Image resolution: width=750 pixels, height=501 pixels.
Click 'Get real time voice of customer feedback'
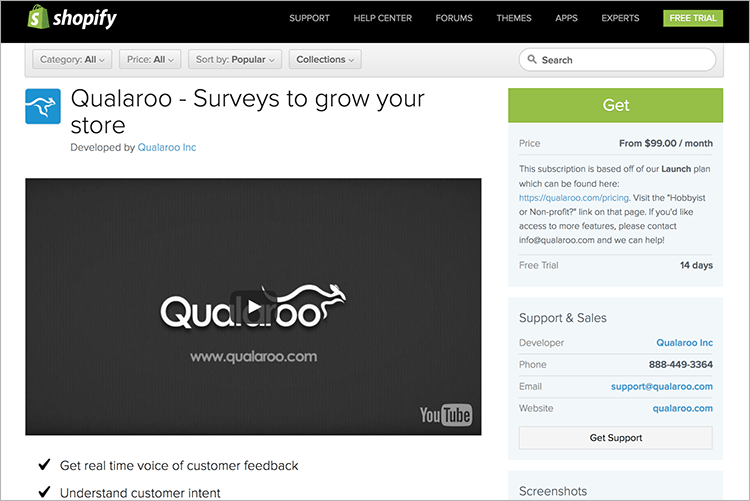point(179,466)
